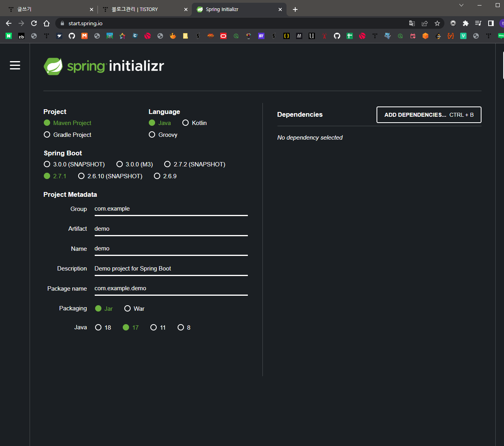Open the orange {y} bookmark

point(451,36)
